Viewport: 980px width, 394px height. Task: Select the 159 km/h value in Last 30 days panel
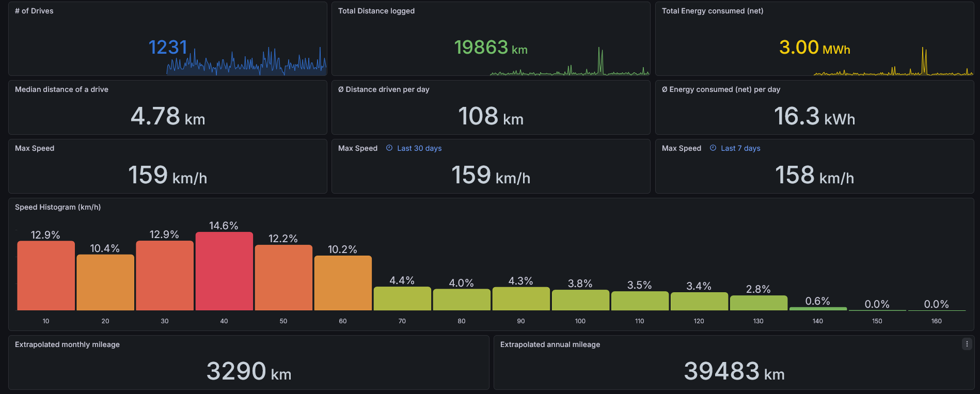(x=491, y=175)
